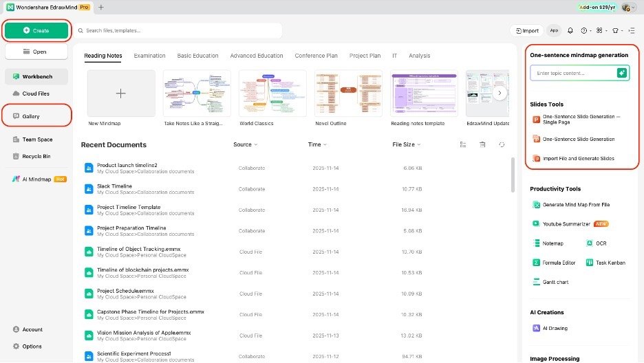This screenshot has width=644, height=363.
Task: Open the notifications bell
Action: [570, 30]
